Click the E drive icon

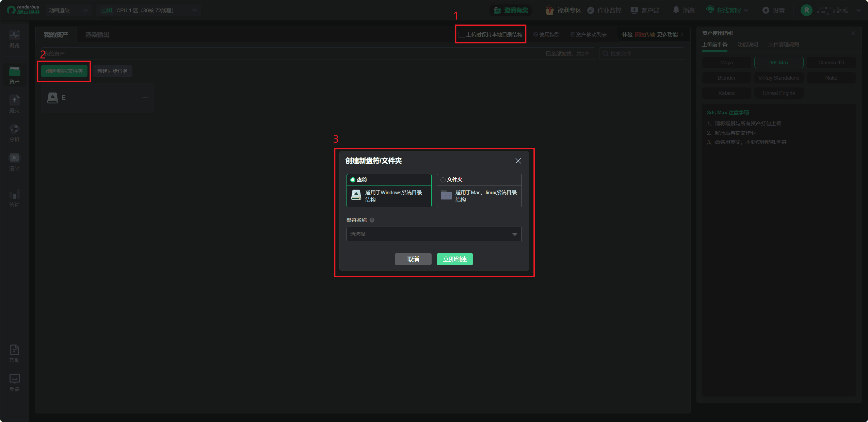[52, 98]
